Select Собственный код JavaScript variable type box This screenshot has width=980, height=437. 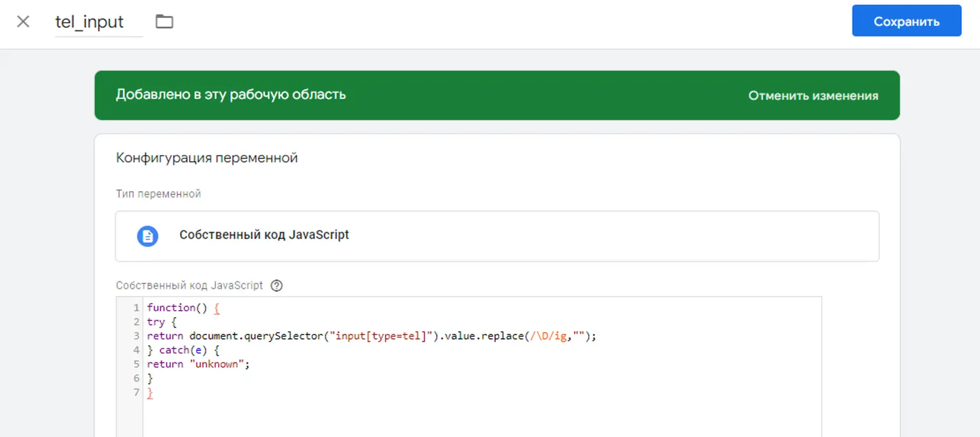coord(497,236)
